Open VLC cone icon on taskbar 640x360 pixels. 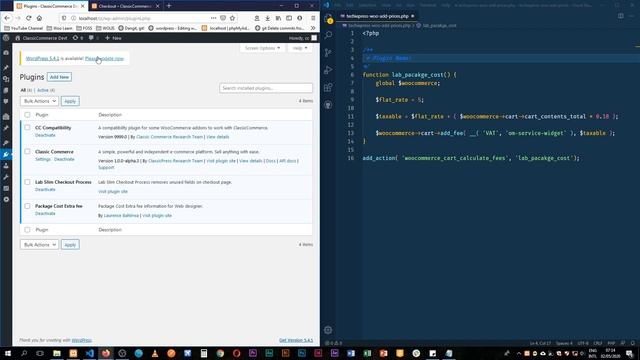155,353
